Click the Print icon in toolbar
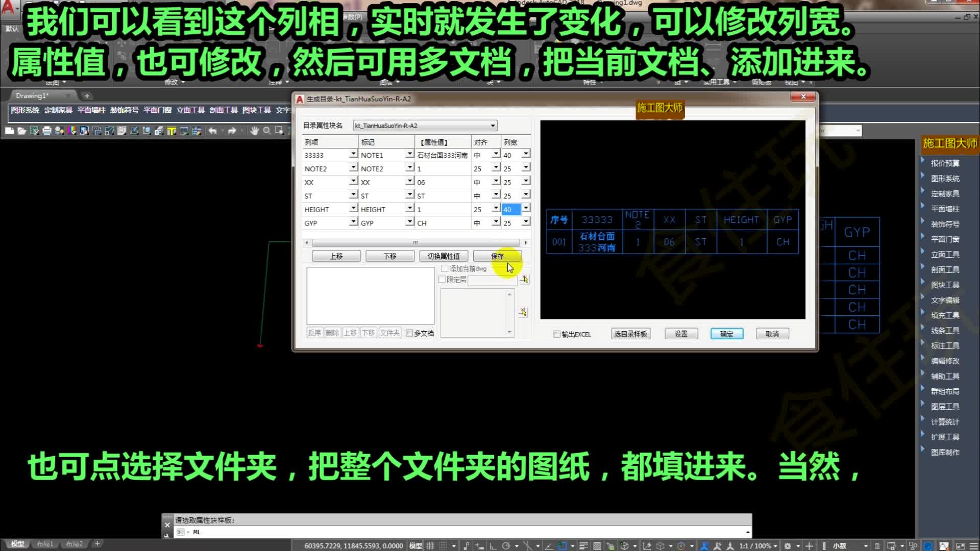This screenshot has width=980, height=551. 47,131
